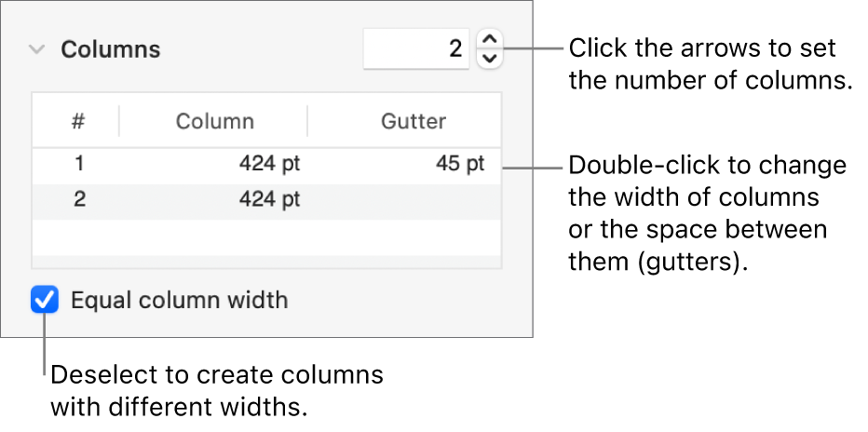
Task: Select row number 1 in the columns table
Action: point(79,165)
